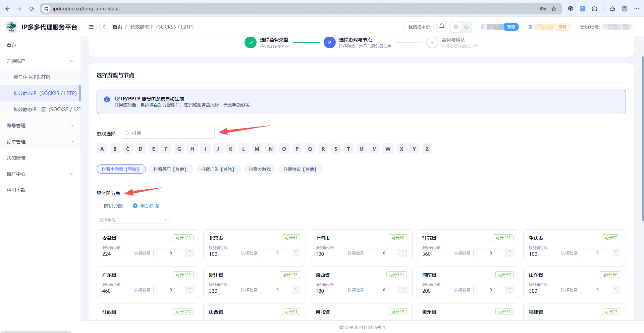Select 长效静态IP (SOCKS5 / L2TP) sidebar item
The image size is (644, 333).
[40, 93]
